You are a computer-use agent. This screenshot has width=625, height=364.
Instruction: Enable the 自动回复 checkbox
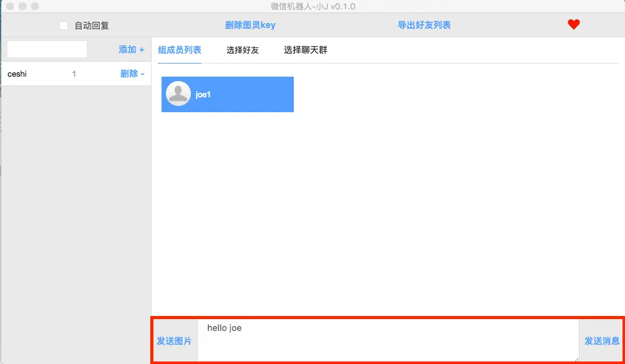[64, 26]
